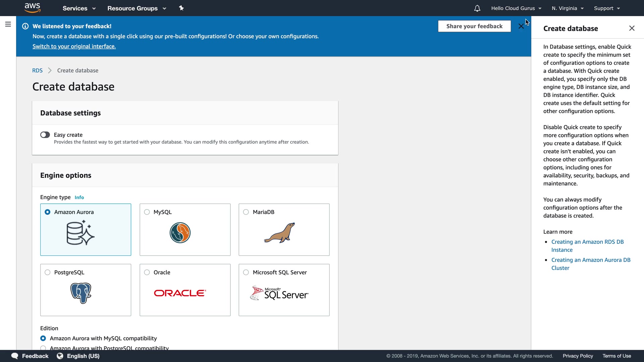Click the AWS logo home icon
Screen dimensions: 644x362
pos(33,8)
